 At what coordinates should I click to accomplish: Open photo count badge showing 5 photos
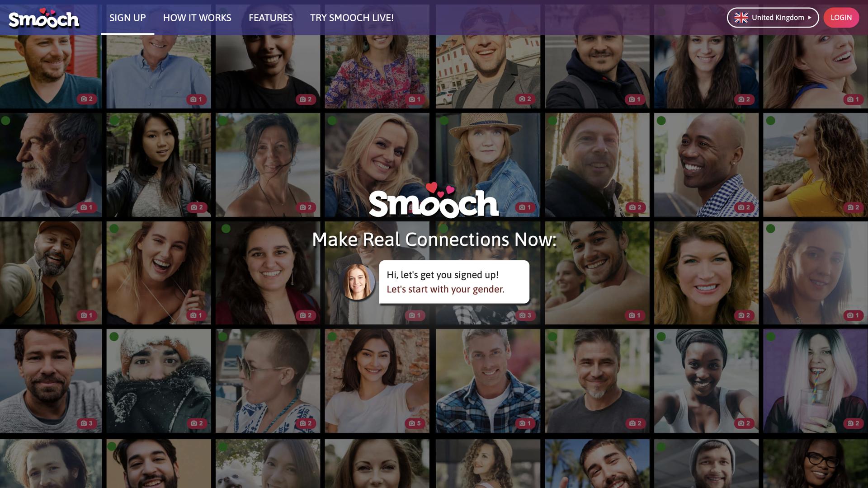(415, 423)
